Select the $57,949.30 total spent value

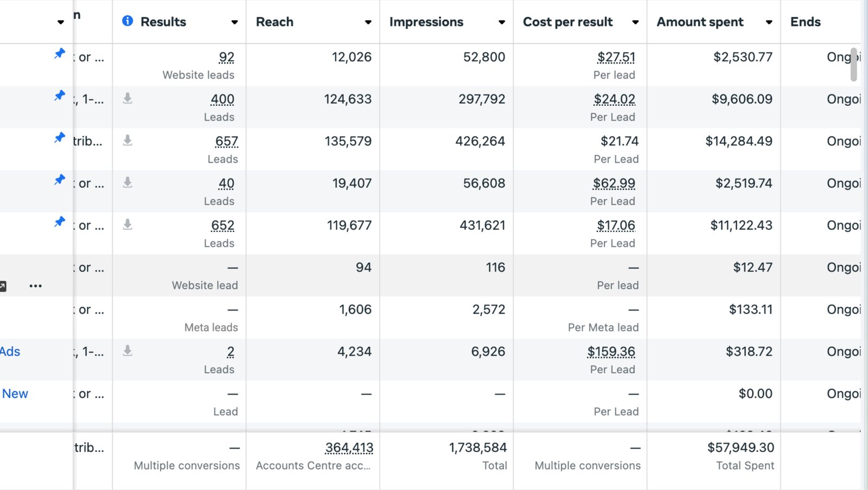[x=741, y=448]
